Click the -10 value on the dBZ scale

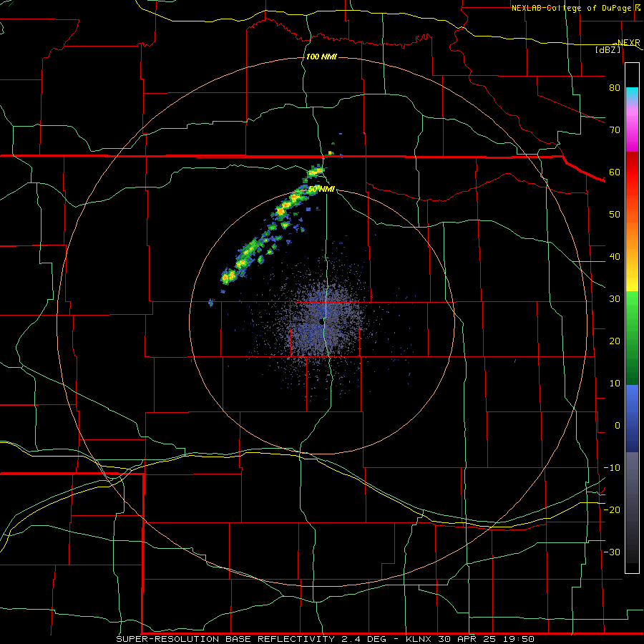[x=612, y=468]
